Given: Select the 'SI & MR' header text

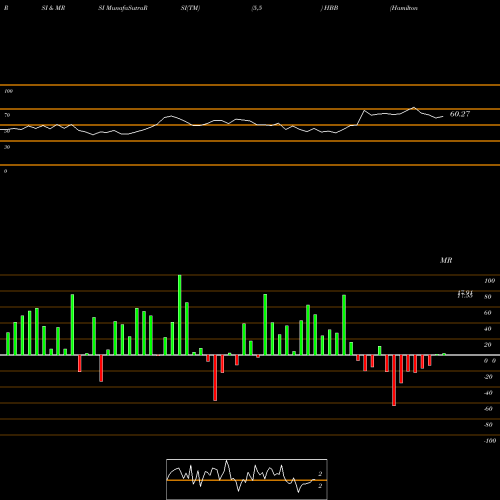Looking at the screenshot, I should (53, 8).
